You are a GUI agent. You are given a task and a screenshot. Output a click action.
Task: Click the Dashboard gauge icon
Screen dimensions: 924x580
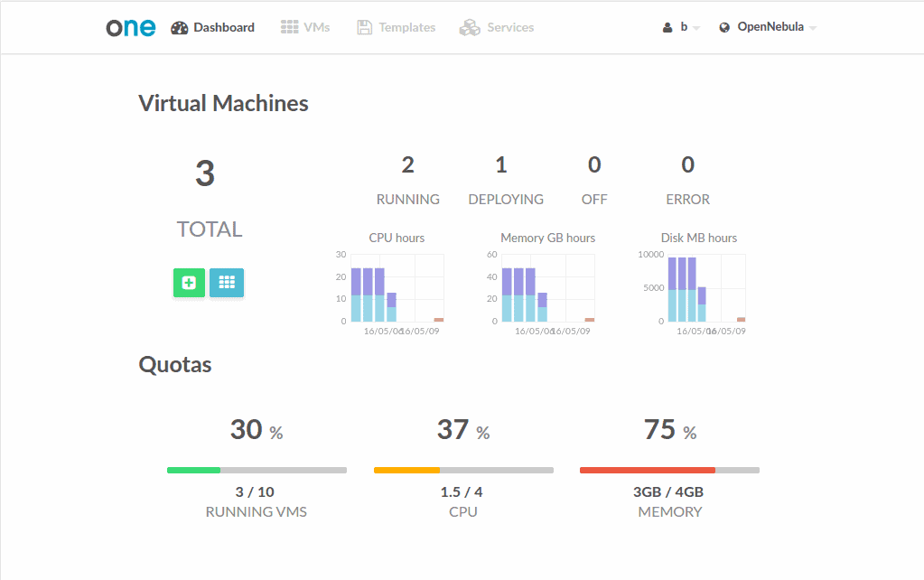[x=180, y=27]
